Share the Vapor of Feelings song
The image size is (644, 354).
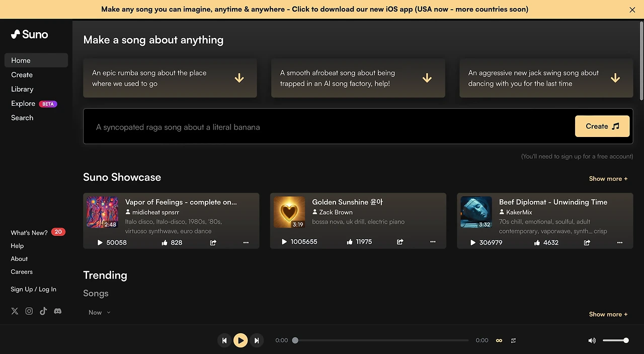click(213, 242)
